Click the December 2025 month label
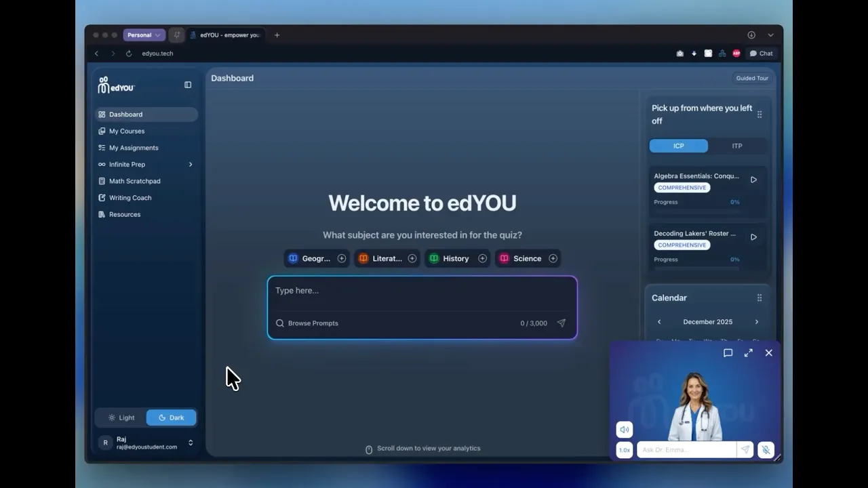This screenshot has width=868, height=488. pyautogui.click(x=708, y=322)
